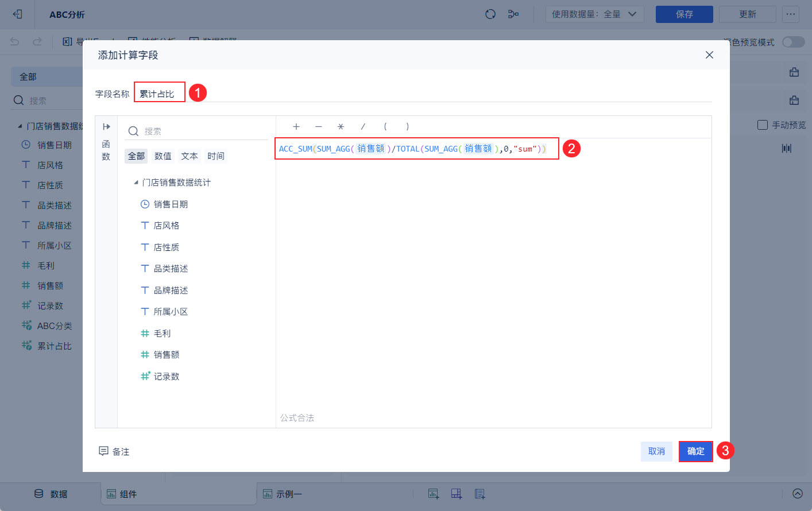Screen dimensions: 812x511
Task: Insert the plus operator
Action: click(296, 127)
